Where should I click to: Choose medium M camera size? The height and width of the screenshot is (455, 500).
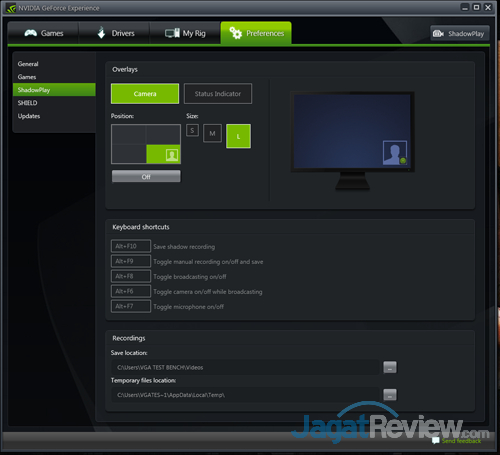tap(212, 133)
